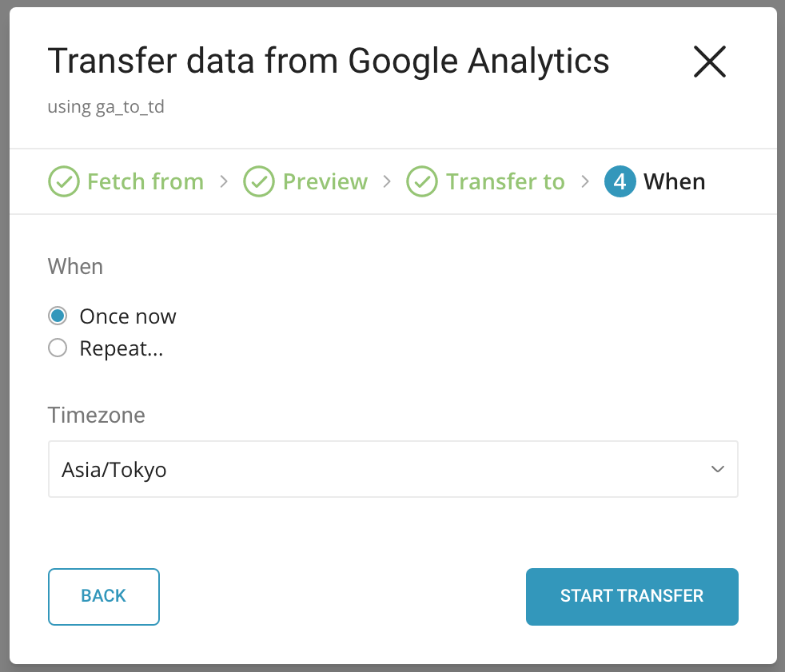The height and width of the screenshot is (672, 785).
Task: Click the Preview step checkmark icon
Action: click(259, 182)
